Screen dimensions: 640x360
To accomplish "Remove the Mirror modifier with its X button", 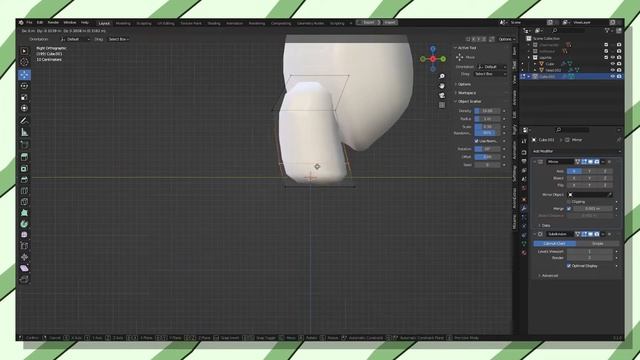I will coord(609,162).
